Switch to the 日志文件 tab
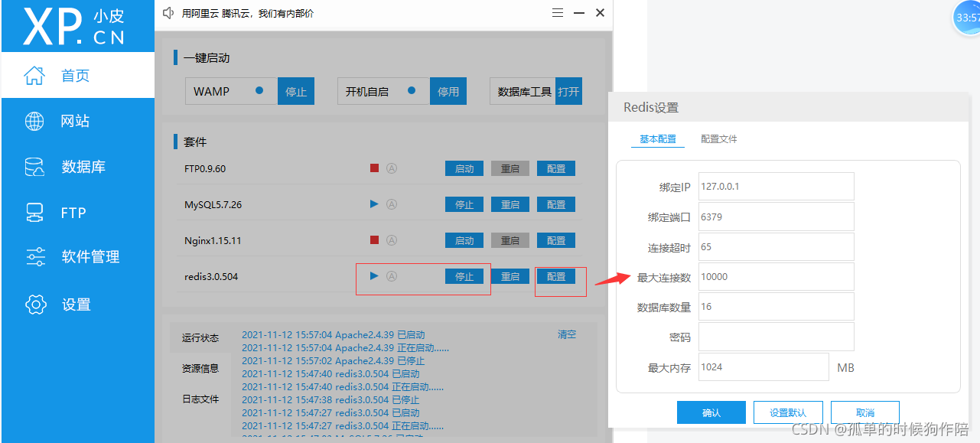 (200, 399)
